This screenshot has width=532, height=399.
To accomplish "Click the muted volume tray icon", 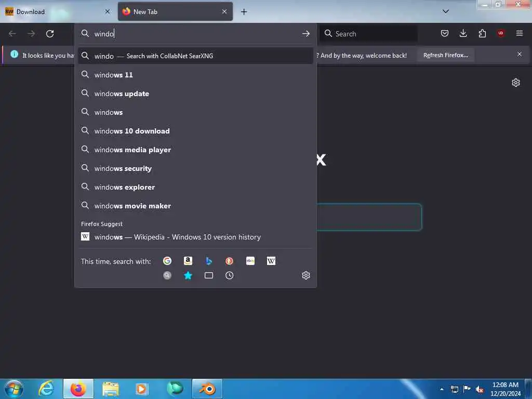I will (x=480, y=389).
